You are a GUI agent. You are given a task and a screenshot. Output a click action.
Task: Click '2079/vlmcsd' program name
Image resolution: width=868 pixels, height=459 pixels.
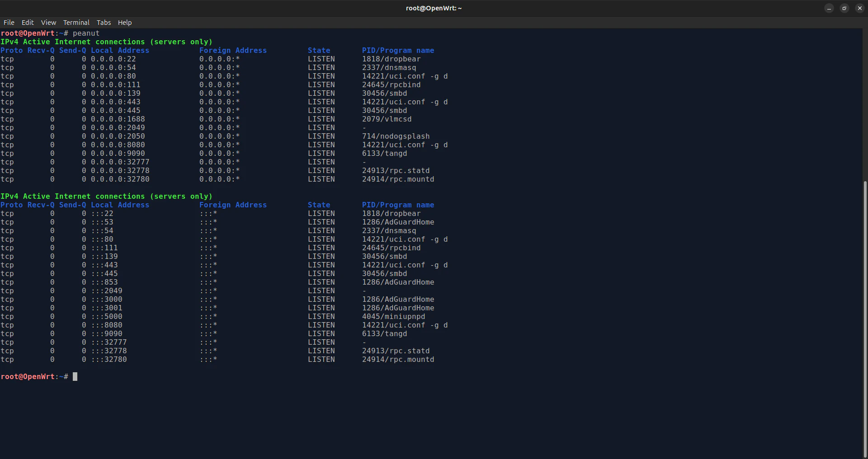387,119
